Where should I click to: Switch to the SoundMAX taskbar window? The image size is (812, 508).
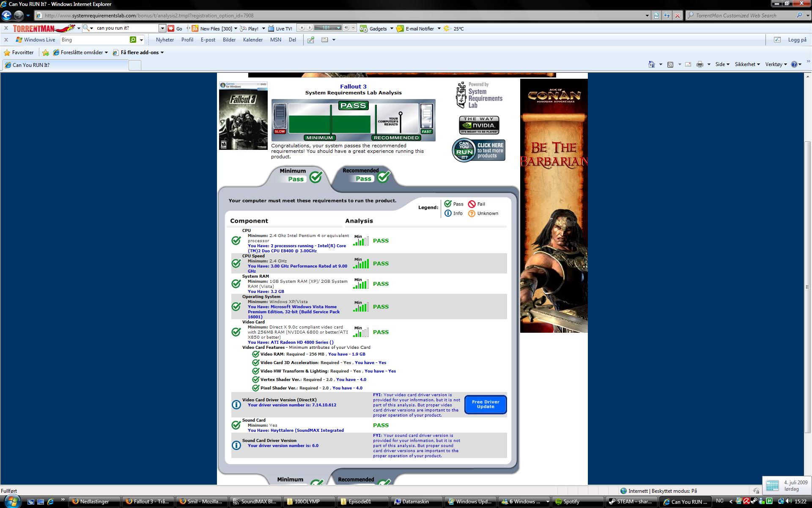click(x=256, y=502)
